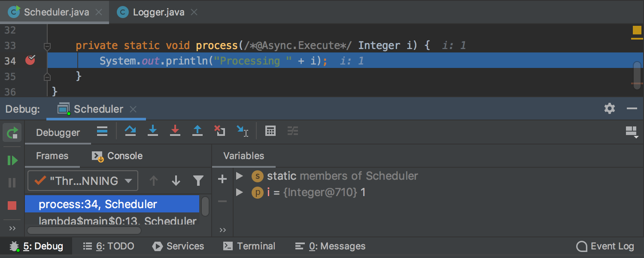Expand the variable i Integer node

(240, 192)
